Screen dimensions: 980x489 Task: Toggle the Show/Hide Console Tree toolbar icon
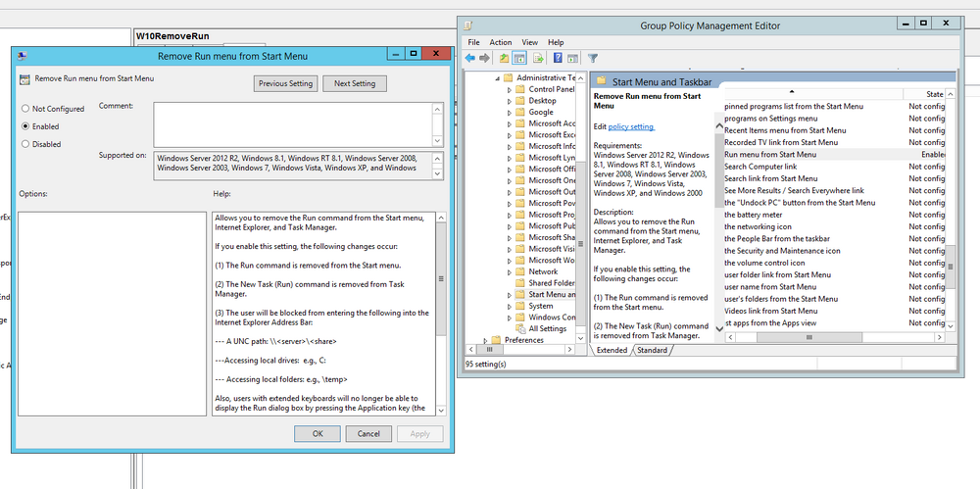point(518,58)
